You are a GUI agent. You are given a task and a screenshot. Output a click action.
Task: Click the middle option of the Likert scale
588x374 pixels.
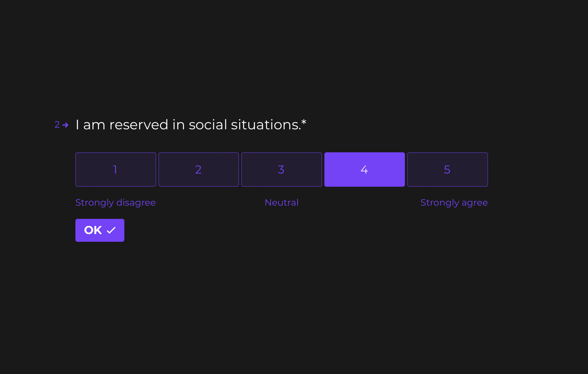click(281, 169)
